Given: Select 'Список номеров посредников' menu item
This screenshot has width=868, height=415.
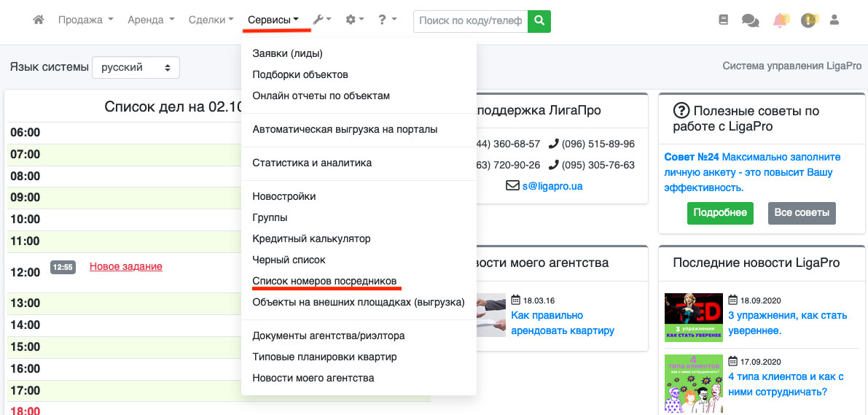Looking at the screenshot, I should (x=324, y=281).
